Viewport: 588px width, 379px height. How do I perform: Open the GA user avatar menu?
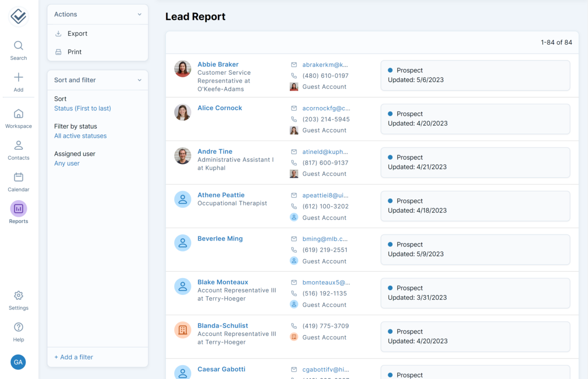pos(18,362)
